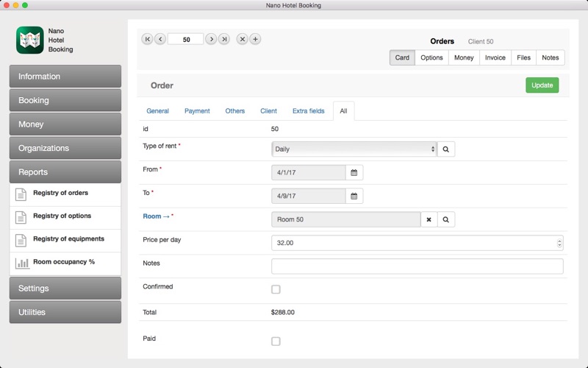Click the Room 50 field

(x=345, y=219)
